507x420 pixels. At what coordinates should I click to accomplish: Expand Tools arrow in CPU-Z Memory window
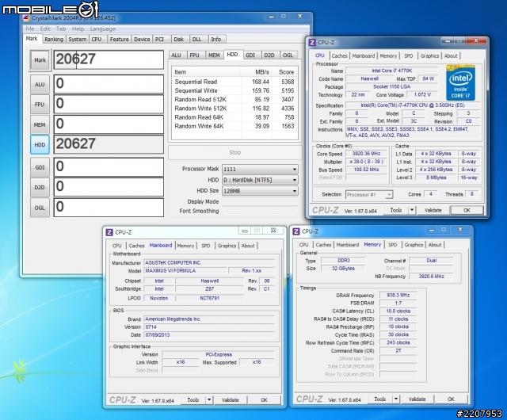[396, 399]
